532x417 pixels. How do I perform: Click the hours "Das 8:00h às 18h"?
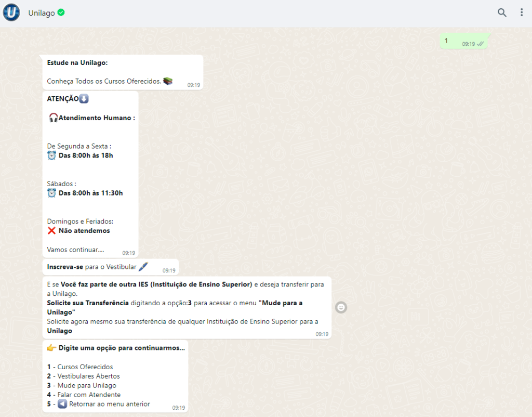[x=86, y=155]
